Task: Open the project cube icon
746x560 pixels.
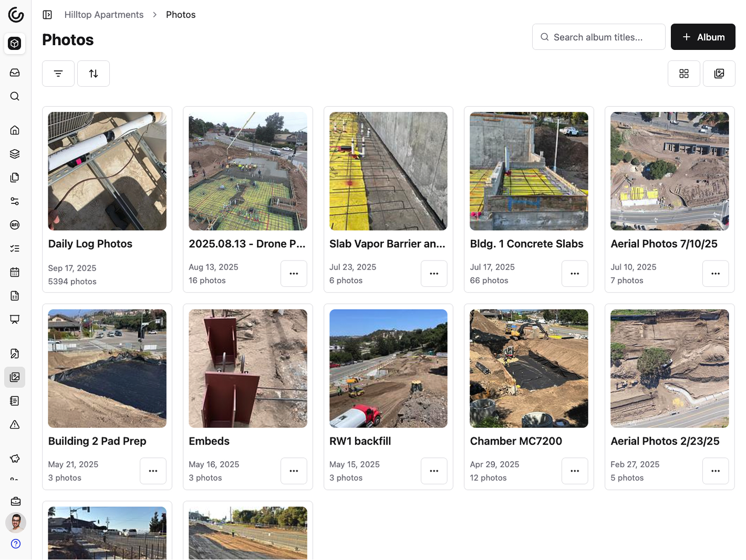Action: point(15,44)
